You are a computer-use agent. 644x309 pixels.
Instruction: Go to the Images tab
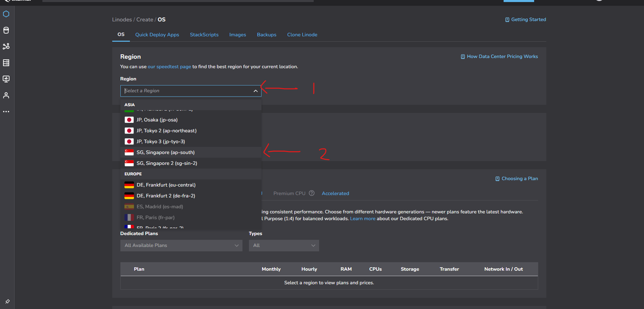238,35
